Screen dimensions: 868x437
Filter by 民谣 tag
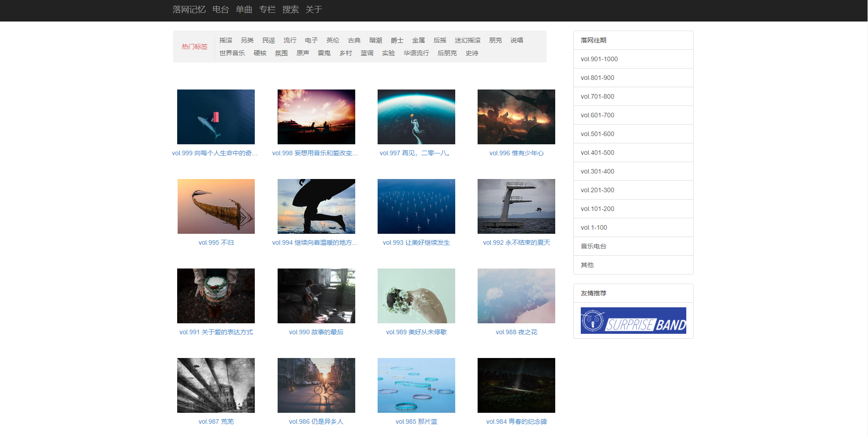point(268,40)
